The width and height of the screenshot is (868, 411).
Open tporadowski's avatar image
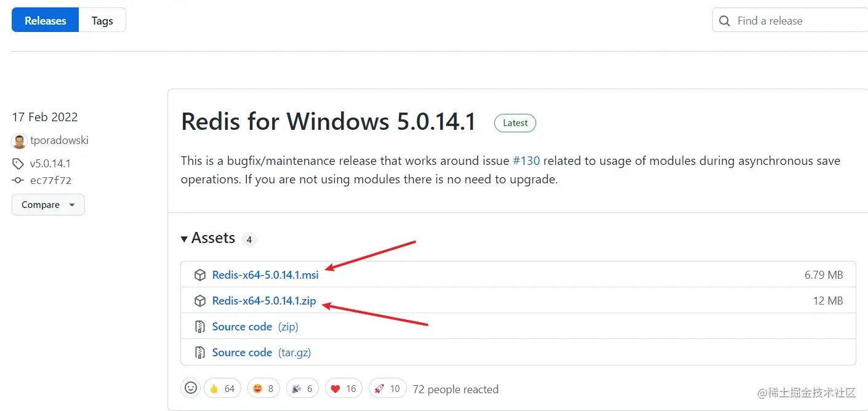click(x=19, y=141)
